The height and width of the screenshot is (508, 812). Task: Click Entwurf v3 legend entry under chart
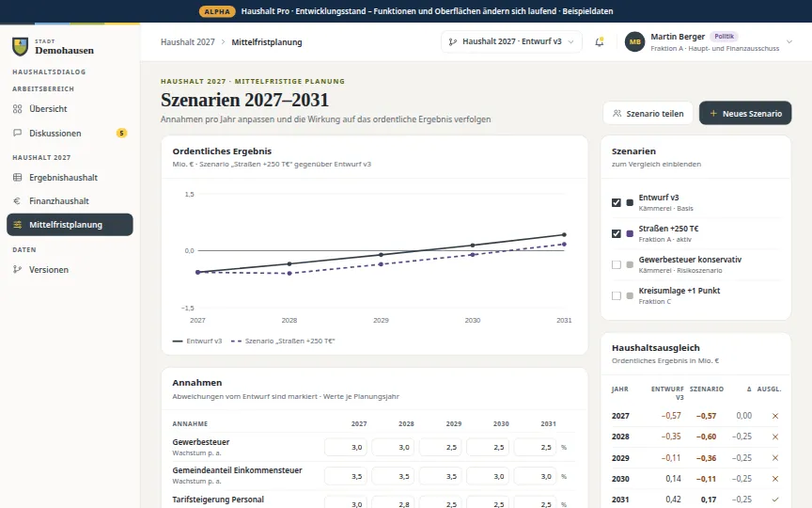[197, 341]
